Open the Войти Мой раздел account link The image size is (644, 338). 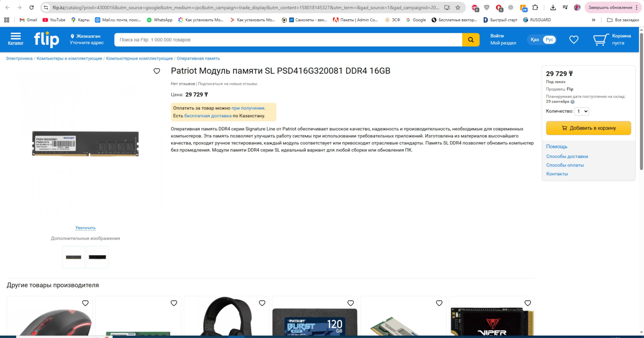503,39
